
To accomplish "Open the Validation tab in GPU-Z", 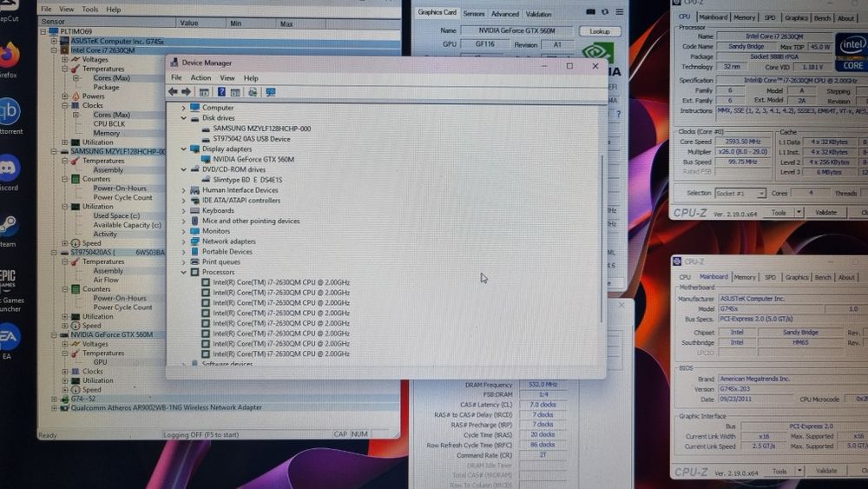I will point(538,14).
